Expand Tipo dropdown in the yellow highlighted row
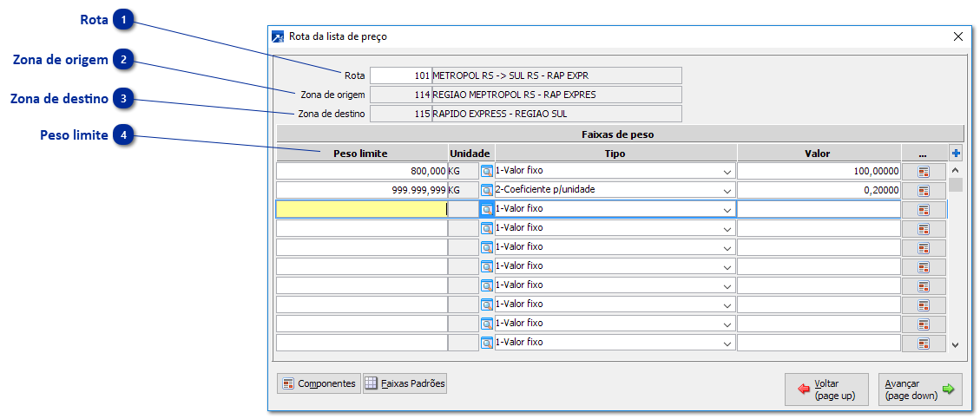This screenshot has height=419, width=980. pyautogui.click(x=727, y=209)
